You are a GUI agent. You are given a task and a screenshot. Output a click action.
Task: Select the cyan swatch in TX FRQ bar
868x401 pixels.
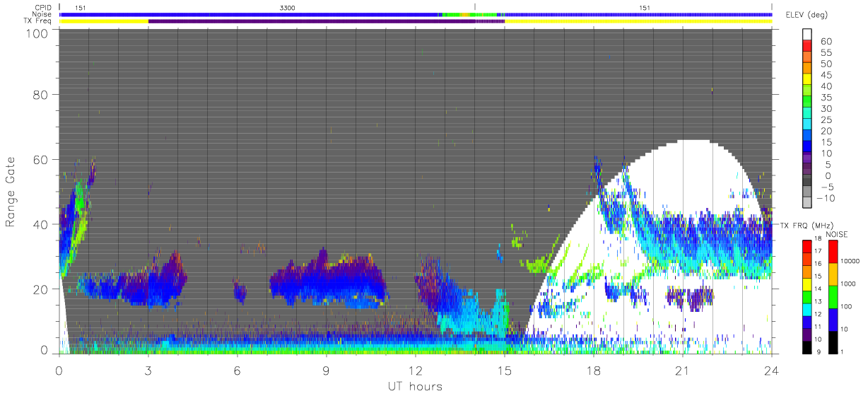pyautogui.click(x=808, y=309)
